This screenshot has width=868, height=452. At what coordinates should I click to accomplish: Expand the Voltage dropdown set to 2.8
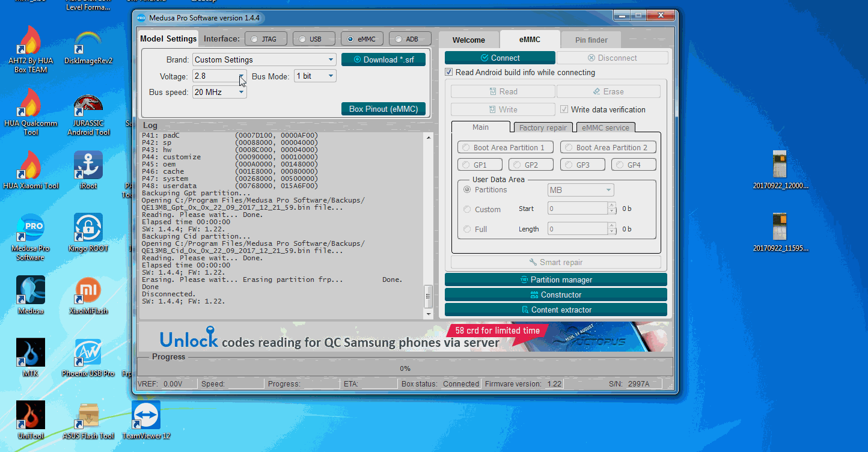(x=219, y=76)
